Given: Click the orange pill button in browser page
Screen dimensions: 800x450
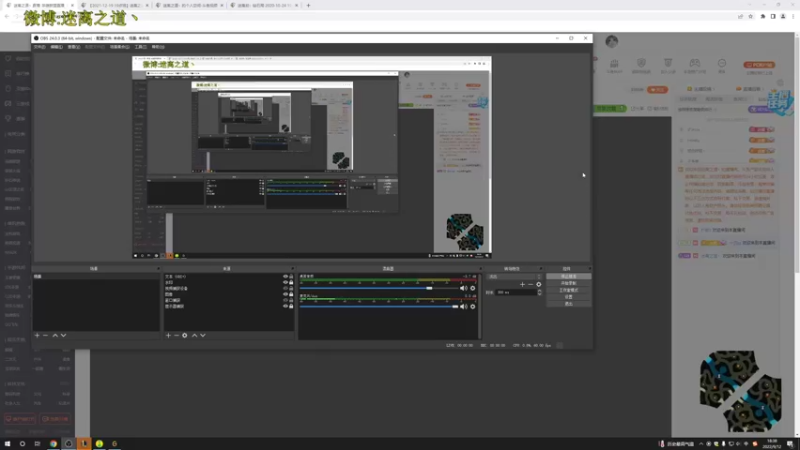Looking at the screenshot, I should [x=759, y=65].
